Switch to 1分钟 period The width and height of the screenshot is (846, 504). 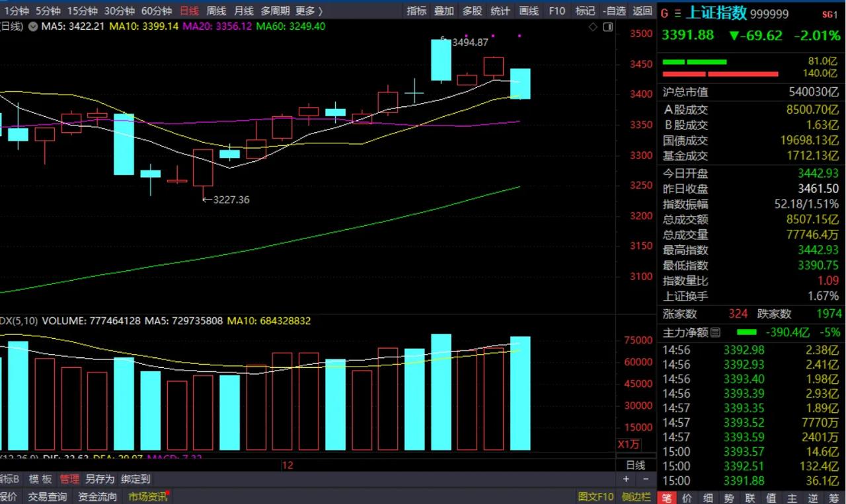pos(16,11)
